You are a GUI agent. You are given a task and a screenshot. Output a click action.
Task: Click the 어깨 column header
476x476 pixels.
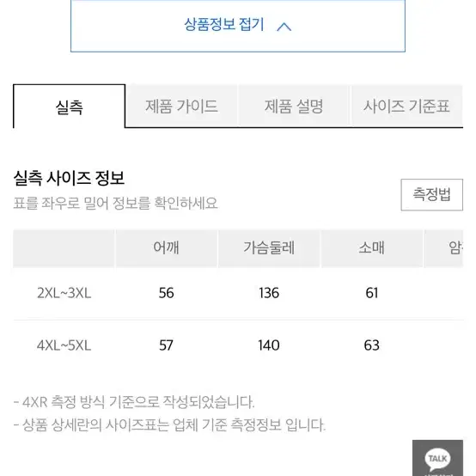167,248
